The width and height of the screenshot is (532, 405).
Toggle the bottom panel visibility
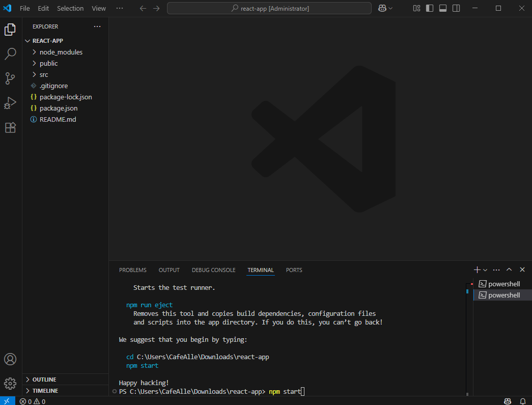tap(443, 9)
